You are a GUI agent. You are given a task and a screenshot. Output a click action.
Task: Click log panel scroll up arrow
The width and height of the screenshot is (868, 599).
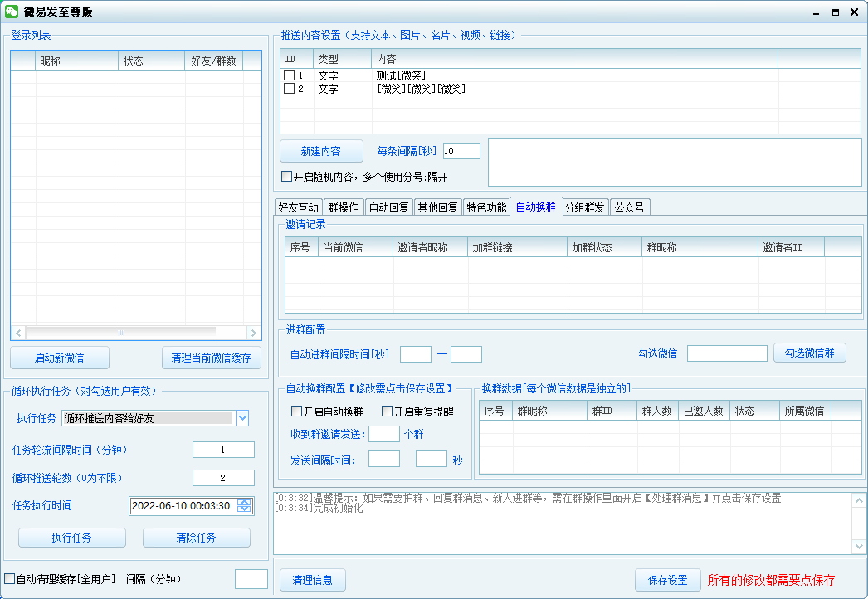[859, 500]
